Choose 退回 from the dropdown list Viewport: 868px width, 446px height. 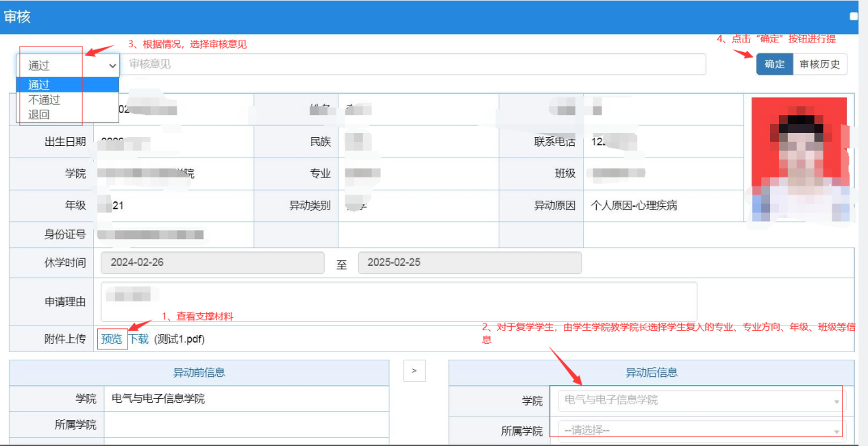(39, 114)
